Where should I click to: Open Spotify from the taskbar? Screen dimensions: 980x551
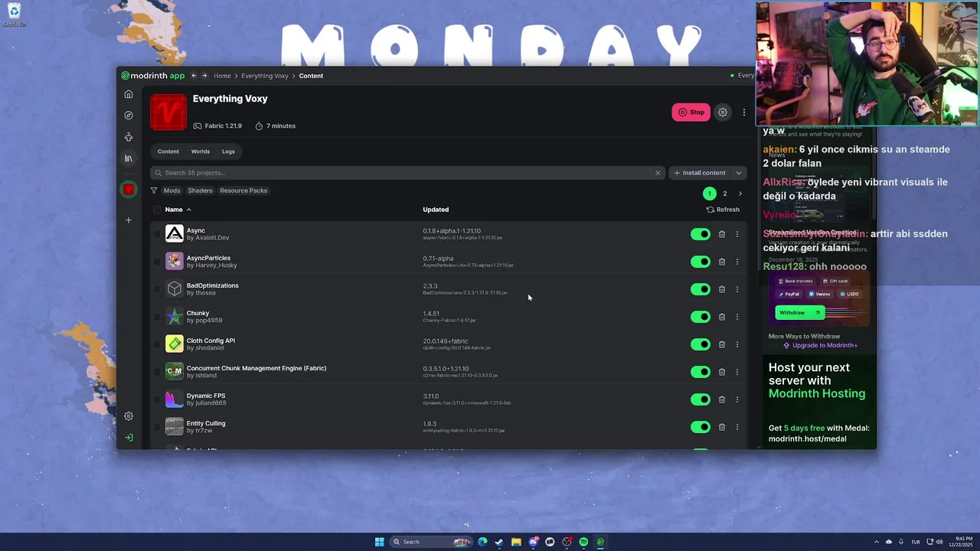(583, 542)
